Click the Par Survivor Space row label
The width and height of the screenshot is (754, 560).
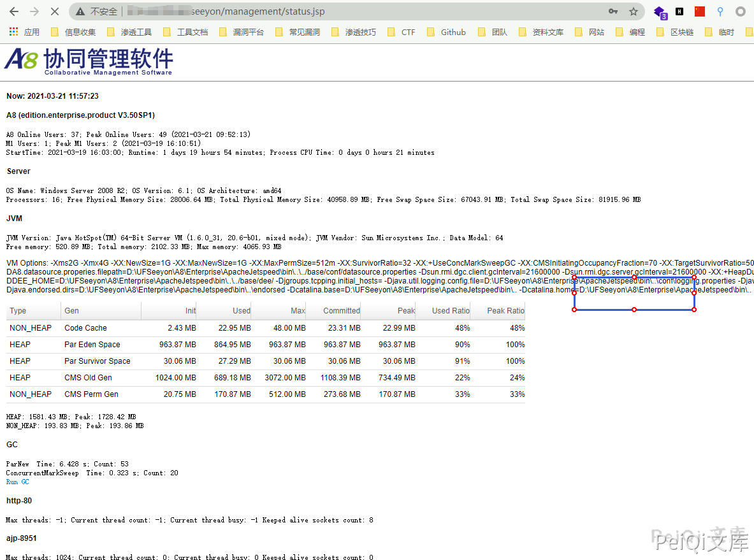97,361
